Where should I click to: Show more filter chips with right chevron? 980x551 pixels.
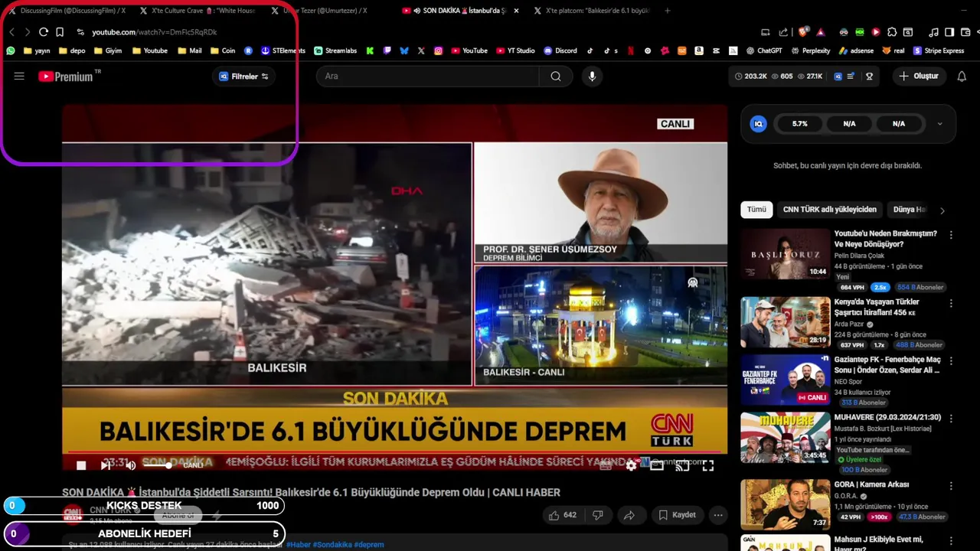pos(942,210)
